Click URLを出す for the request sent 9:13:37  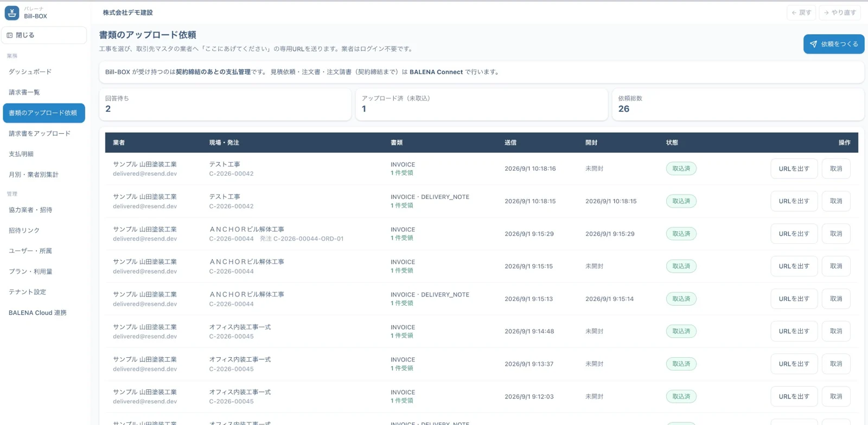(794, 364)
